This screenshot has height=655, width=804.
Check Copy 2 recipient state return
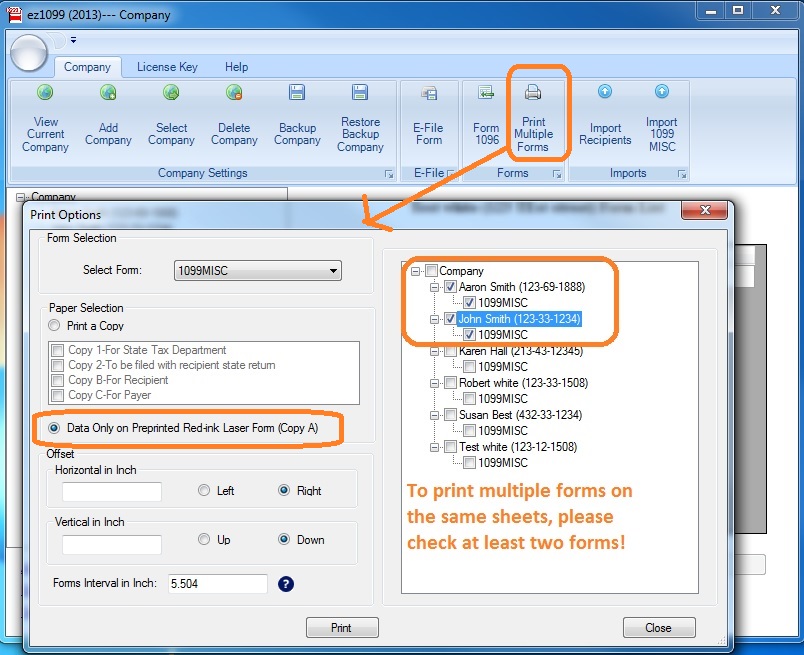[x=57, y=365]
